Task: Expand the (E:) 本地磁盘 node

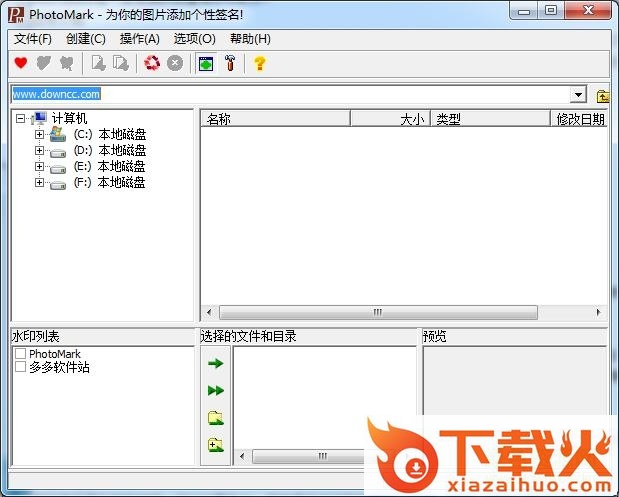Action: [39, 166]
